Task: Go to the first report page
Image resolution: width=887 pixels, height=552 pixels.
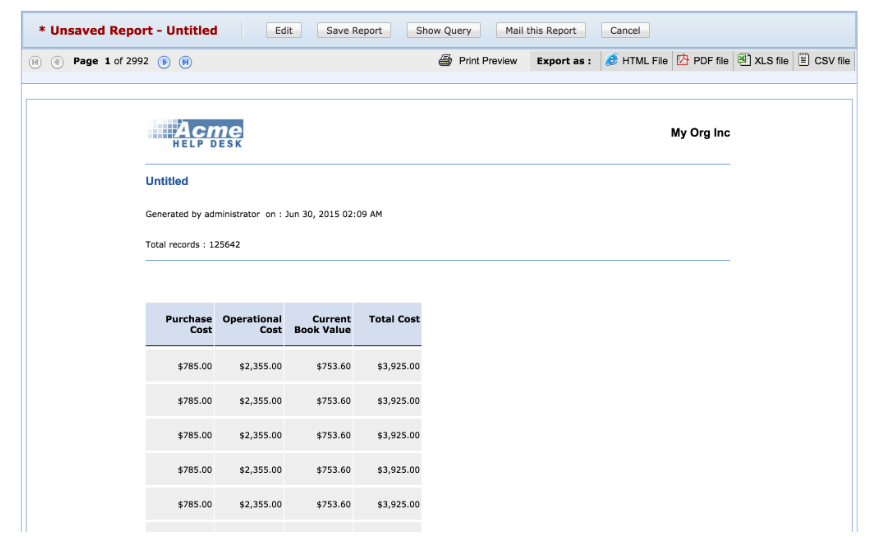Action: (36, 62)
